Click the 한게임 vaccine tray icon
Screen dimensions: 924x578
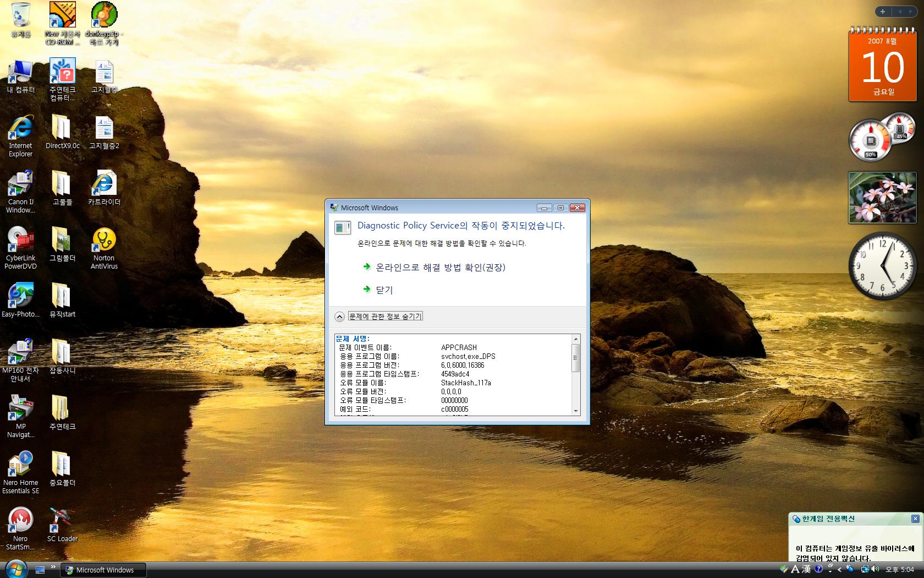850,568
